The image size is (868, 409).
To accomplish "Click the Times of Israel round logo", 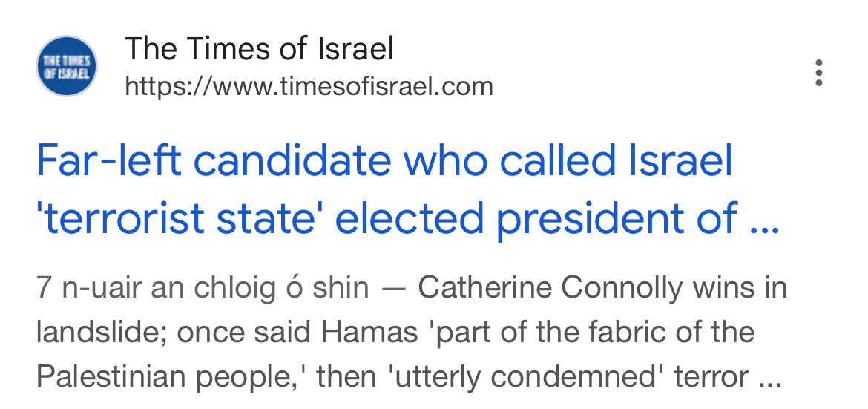I will [67, 66].
